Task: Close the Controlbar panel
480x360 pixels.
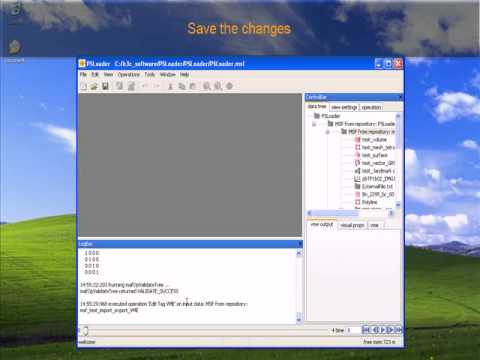Action: click(x=400, y=97)
